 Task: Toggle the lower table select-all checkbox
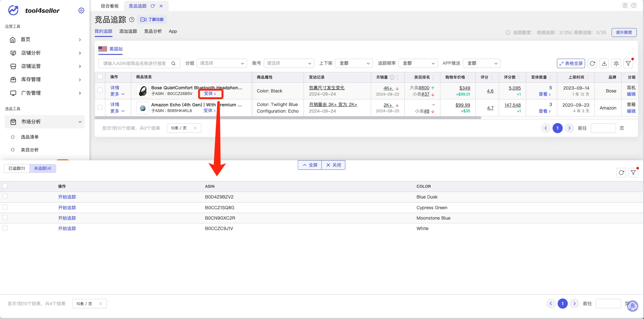click(5, 186)
